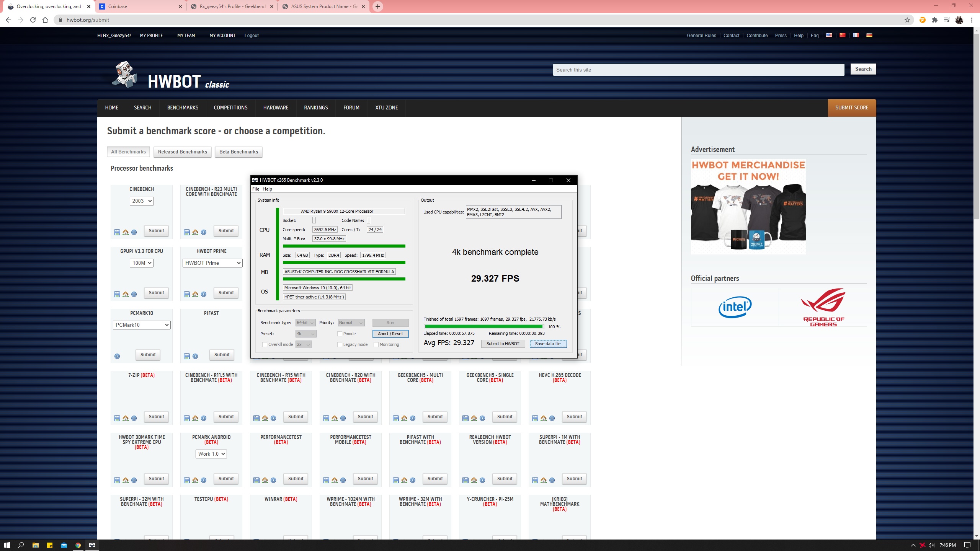The width and height of the screenshot is (980, 551).
Task: Open the Help menu in the x265 Benchmark window
Action: [267, 189]
